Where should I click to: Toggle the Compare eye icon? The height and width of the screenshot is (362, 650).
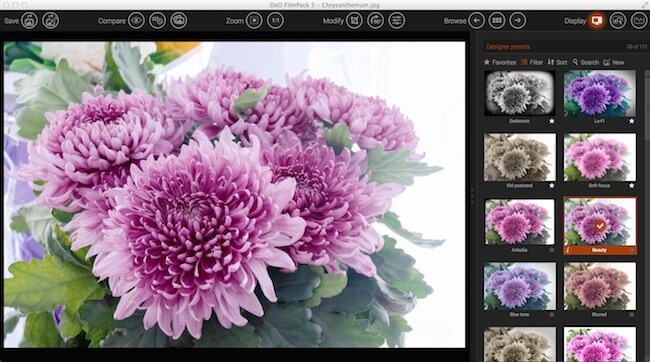136,20
